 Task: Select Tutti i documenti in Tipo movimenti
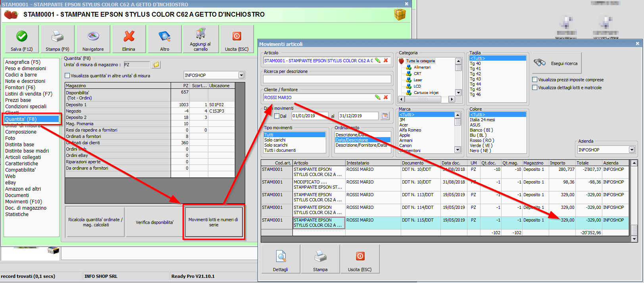tap(280, 150)
